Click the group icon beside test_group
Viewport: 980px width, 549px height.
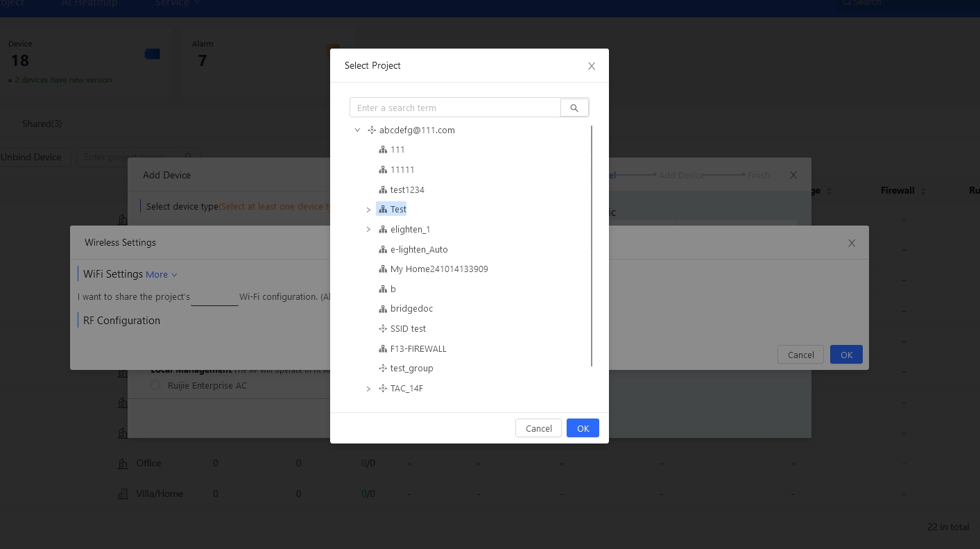click(383, 369)
